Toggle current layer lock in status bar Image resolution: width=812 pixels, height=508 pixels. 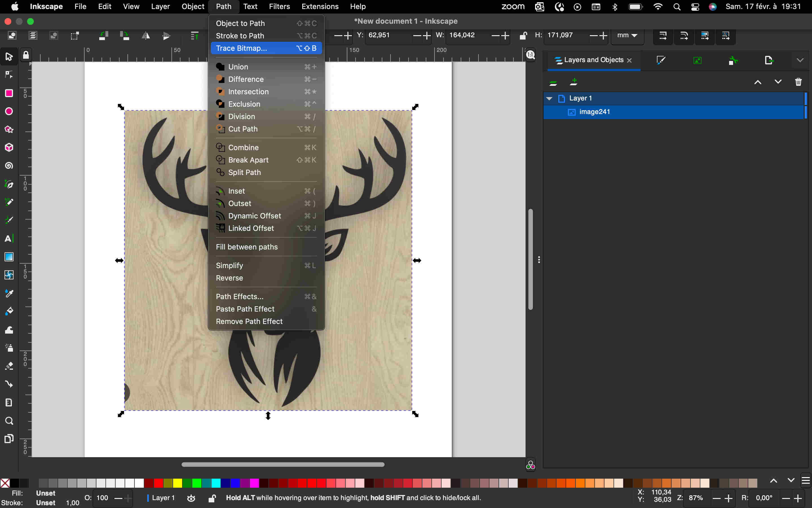[212, 498]
